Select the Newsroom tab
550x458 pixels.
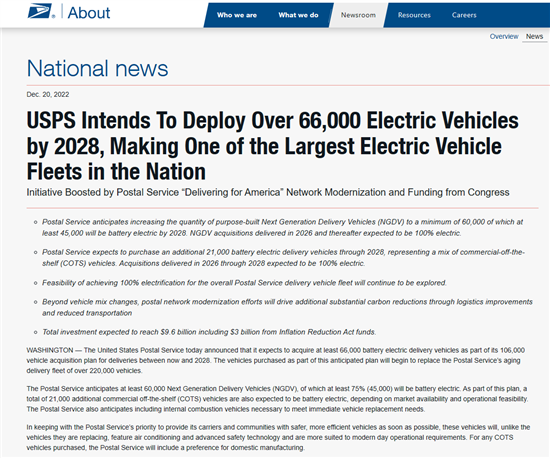pyautogui.click(x=358, y=15)
